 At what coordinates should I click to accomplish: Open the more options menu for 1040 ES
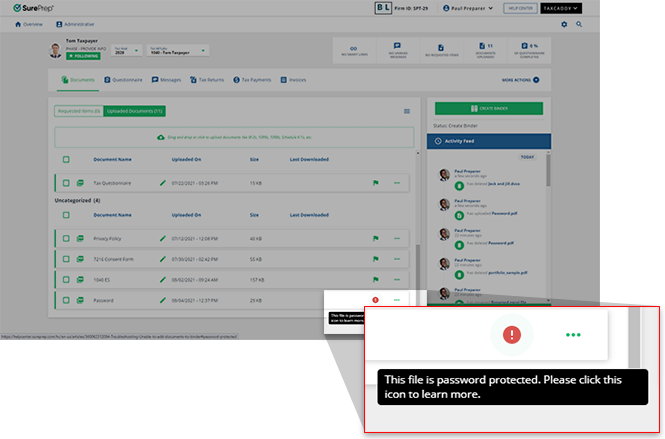click(x=397, y=280)
